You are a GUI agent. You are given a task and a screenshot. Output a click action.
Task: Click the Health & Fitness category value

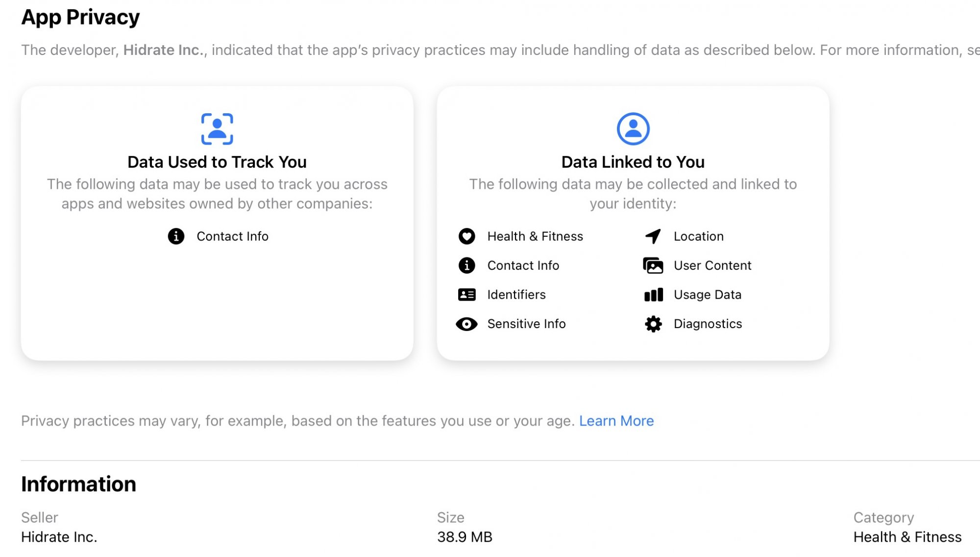click(x=907, y=537)
